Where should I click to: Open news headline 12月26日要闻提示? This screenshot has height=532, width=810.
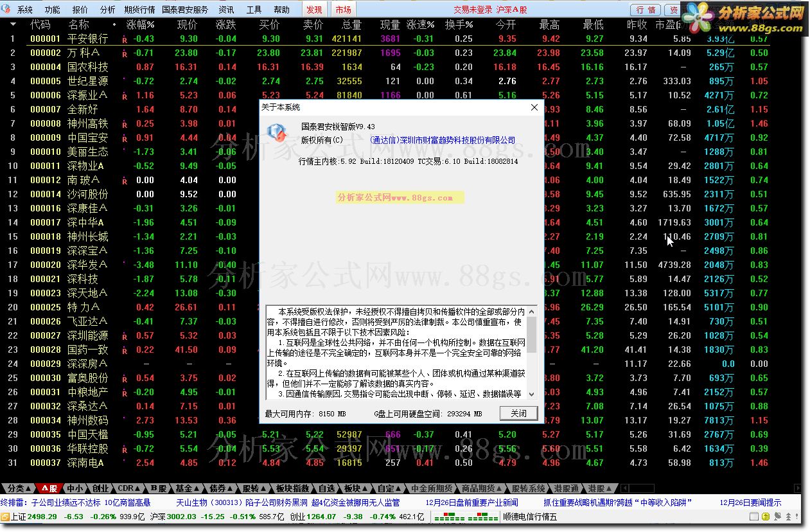[x=750, y=503]
